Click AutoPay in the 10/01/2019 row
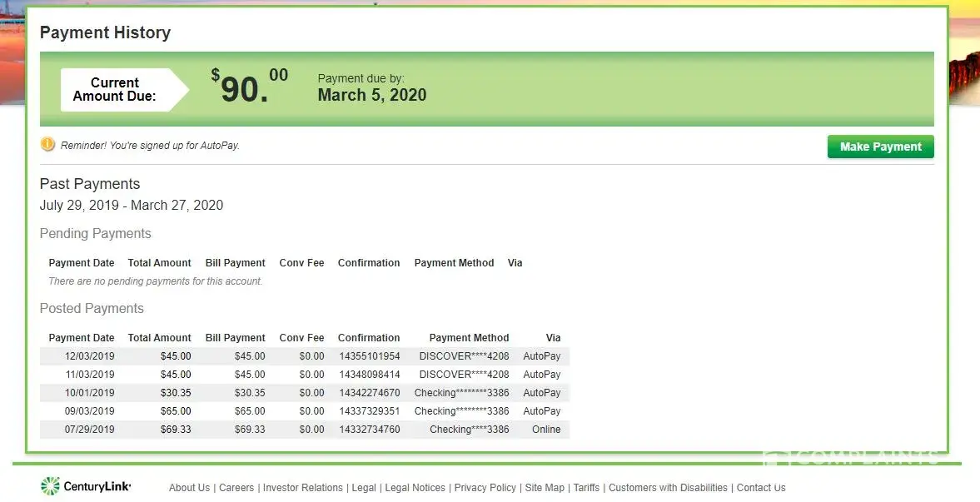The image size is (980, 502). tap(542, 393)
